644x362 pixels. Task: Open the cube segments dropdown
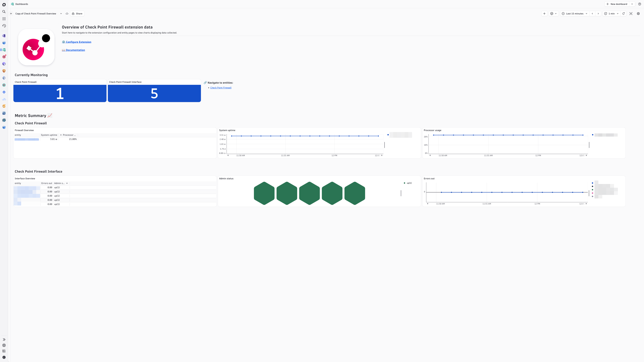tap(553, 14)
